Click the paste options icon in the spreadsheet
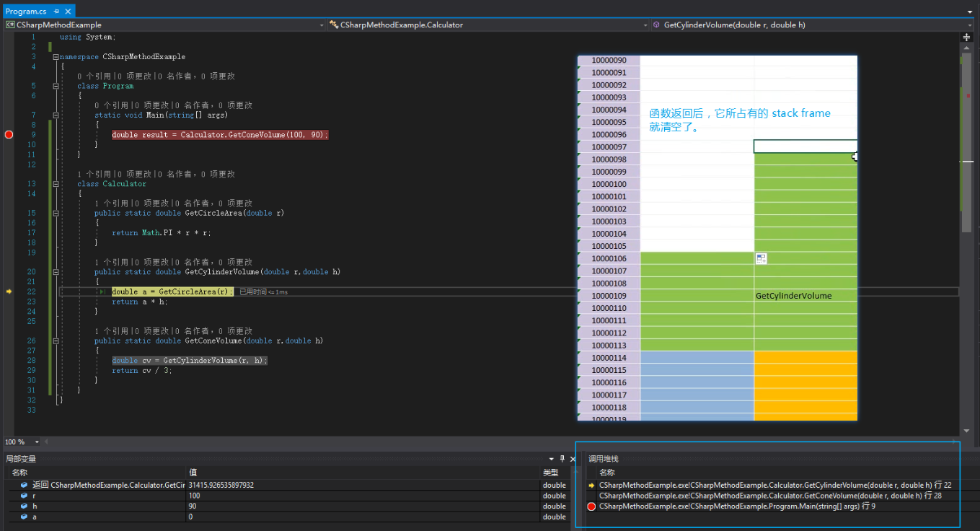This screenshot has width=980, height=531. pyautogui.click(x=761, y=258)
